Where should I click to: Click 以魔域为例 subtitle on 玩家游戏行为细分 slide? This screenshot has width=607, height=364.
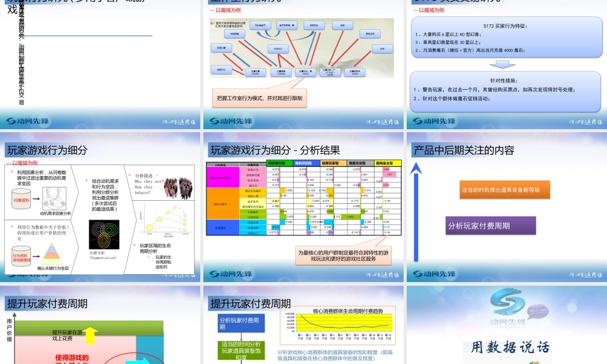click(x=22, y=163)
